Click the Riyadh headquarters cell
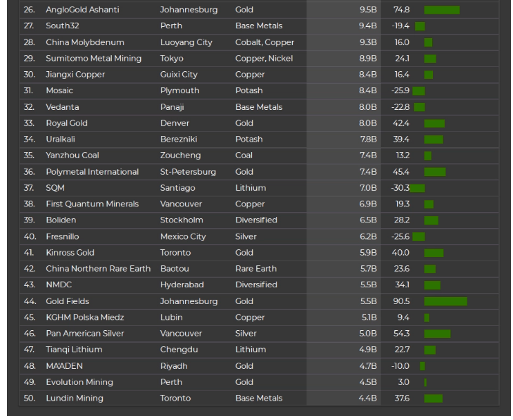This screenshot has height=420, width=513. [x=174, y=366]
